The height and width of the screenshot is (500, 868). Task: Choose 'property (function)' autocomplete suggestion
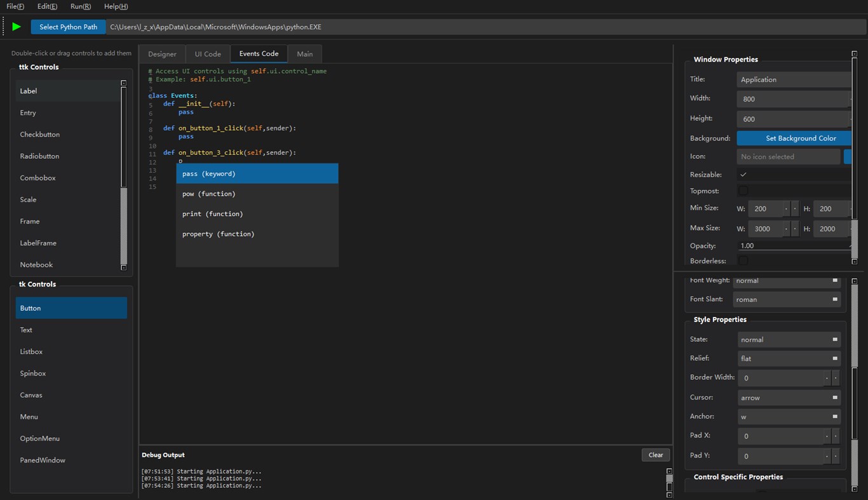(x=257, y=234)
